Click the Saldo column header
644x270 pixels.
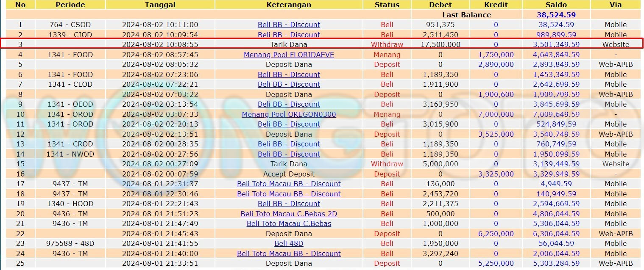tap(556, 5)
